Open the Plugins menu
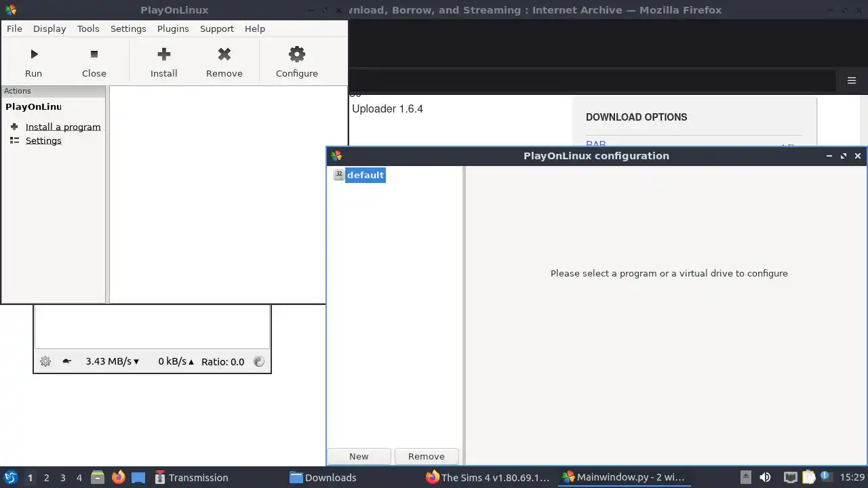 coord(173,28)
